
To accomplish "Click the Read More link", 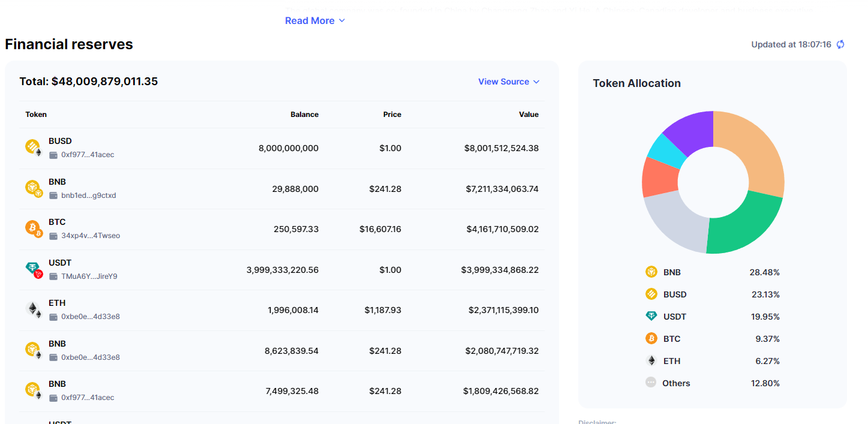I will (x=310, y=21).
